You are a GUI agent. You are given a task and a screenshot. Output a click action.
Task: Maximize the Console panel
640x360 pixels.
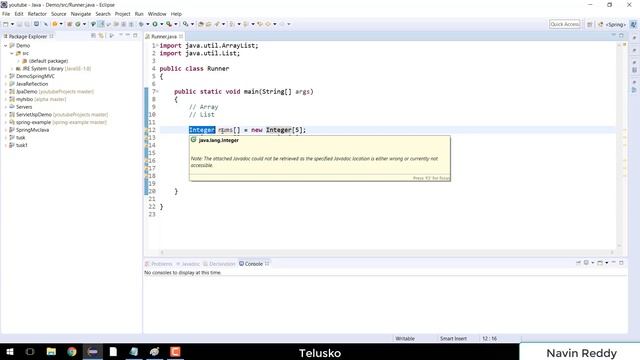click(x=621, y=263)
